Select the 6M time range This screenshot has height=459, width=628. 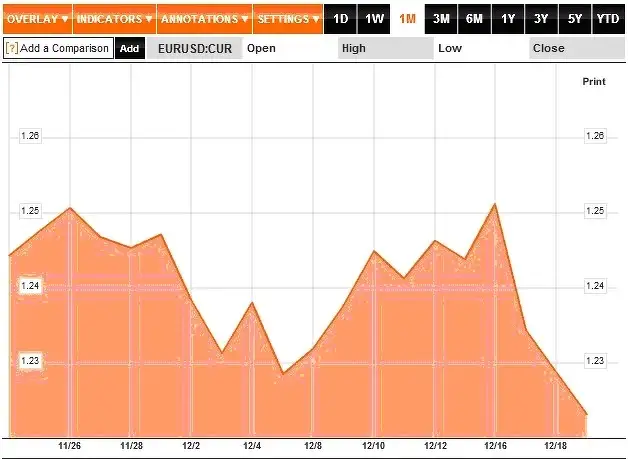pyautogui.click(x=474, y=19)
